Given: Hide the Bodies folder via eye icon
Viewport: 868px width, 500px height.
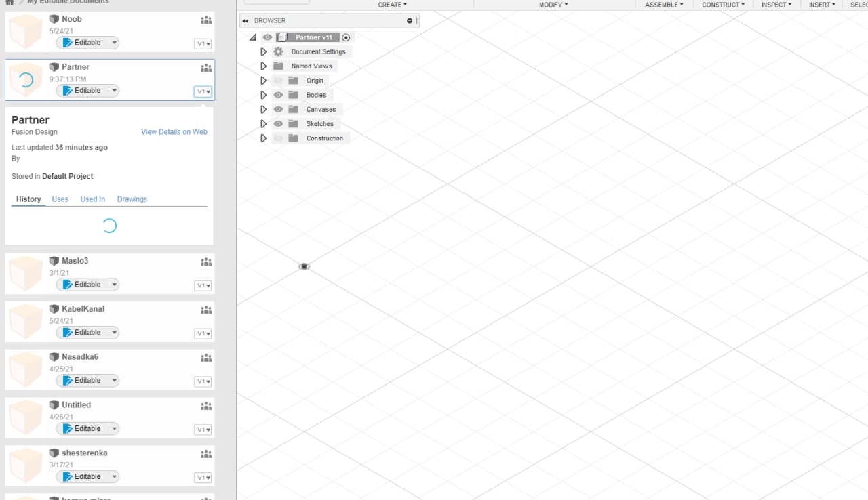Looking at the screenshot, I should click(x=278, y=95).
